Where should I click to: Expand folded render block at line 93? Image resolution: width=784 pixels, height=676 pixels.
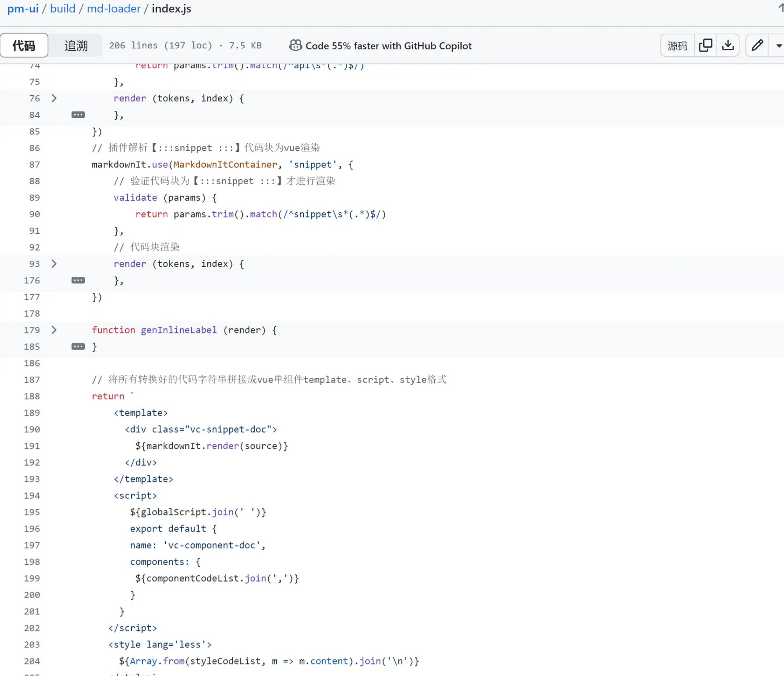(x=54, y=263)
